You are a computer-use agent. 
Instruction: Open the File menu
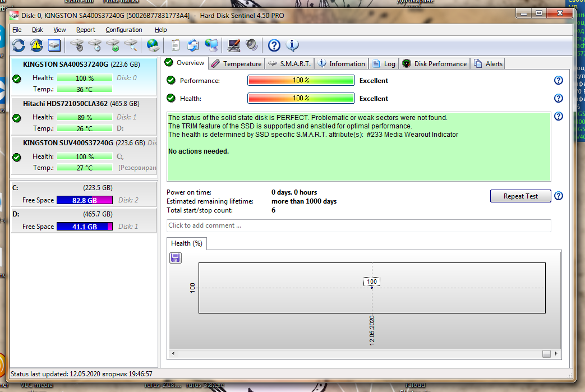point(17,30)
